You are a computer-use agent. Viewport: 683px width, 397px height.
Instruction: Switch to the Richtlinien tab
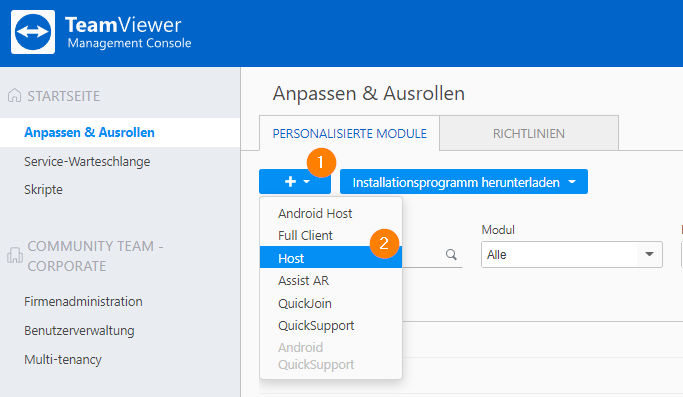pyautogui.click(x=529, y=133)
